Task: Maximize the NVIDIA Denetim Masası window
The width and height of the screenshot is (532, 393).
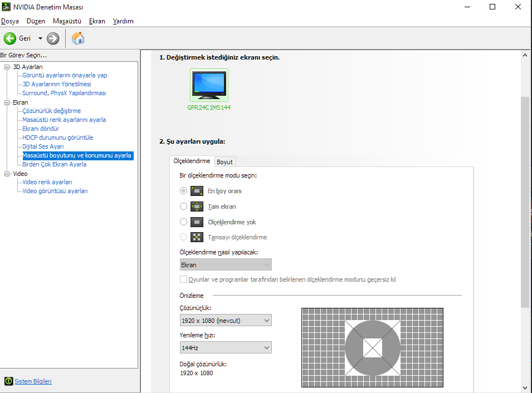Action: [492, 7]
